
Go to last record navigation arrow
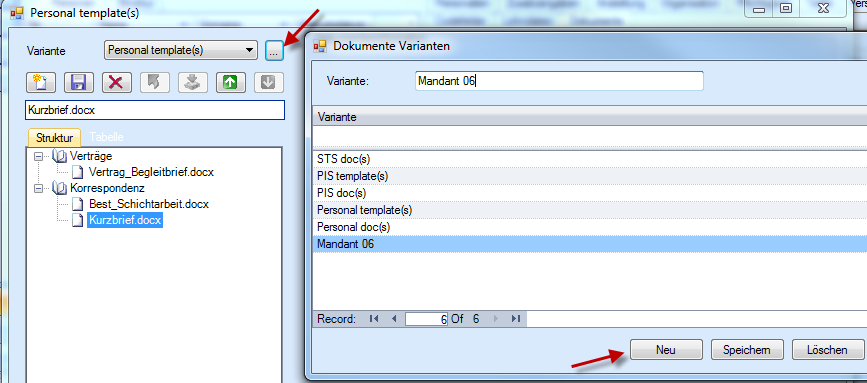tap(516, 318)
